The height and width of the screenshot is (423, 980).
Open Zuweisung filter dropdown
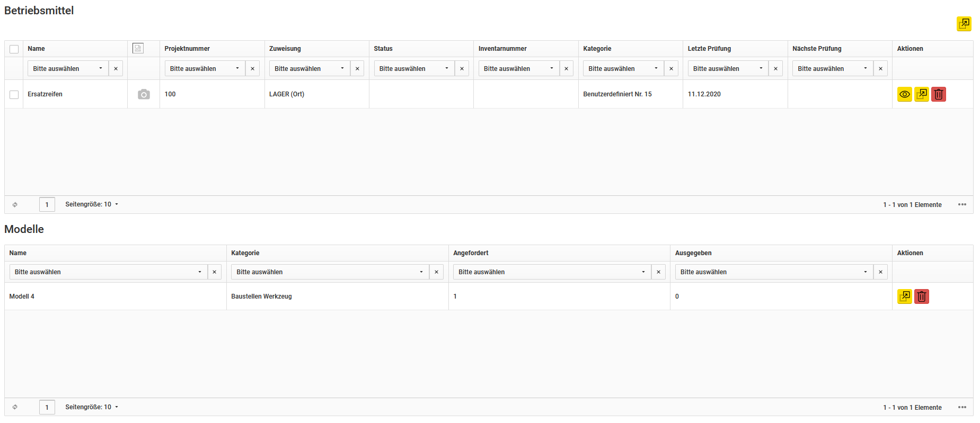310,69
